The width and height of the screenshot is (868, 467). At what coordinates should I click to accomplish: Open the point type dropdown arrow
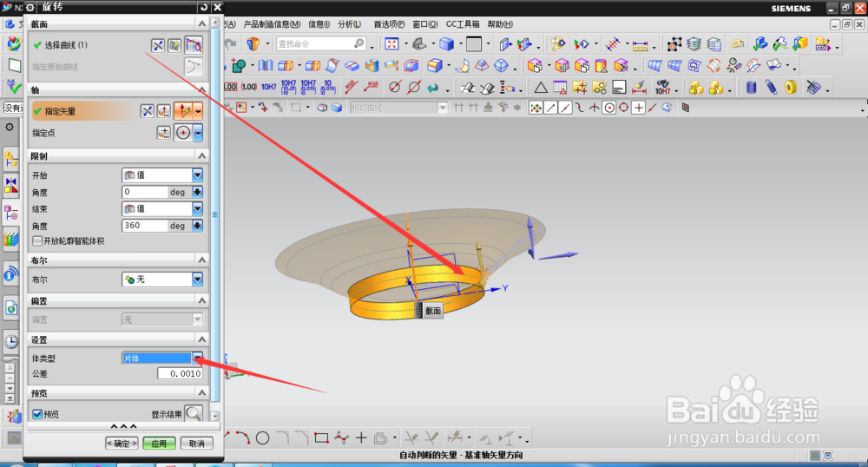tap(198, 133)
